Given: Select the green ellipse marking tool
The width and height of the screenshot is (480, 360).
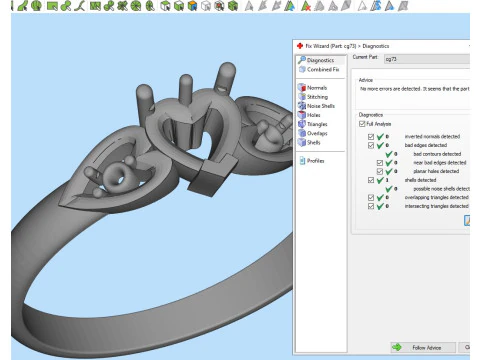Looking at the screenshot, I should (150, 6).
